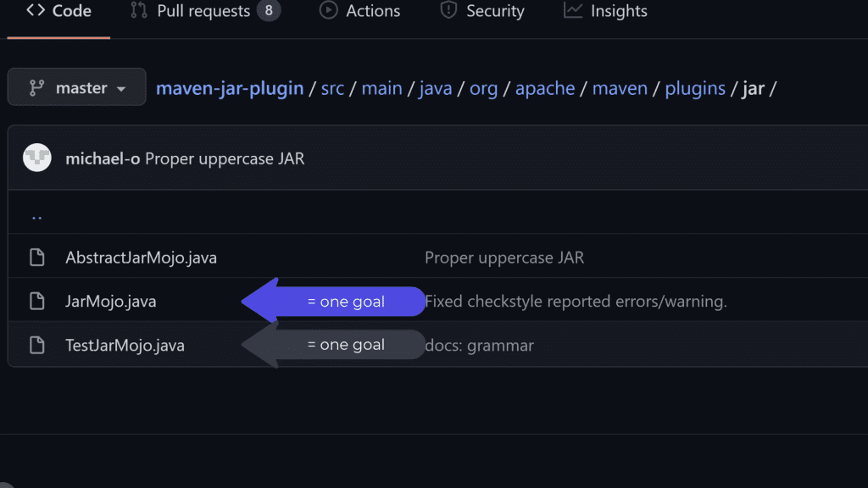The image size is (868, 488).
Task: Click the git branch icon
Action: (x=36, y=88)
